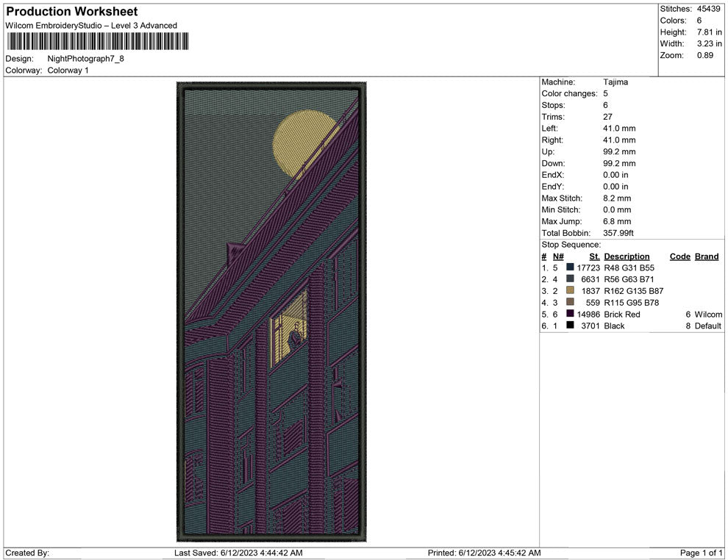Click the 'Code' column header

(680, 256)
